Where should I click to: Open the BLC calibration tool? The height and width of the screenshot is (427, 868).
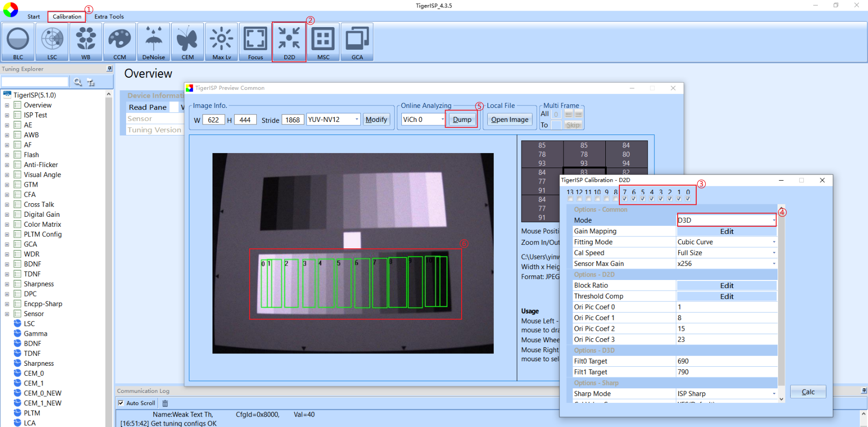[18, 42]
